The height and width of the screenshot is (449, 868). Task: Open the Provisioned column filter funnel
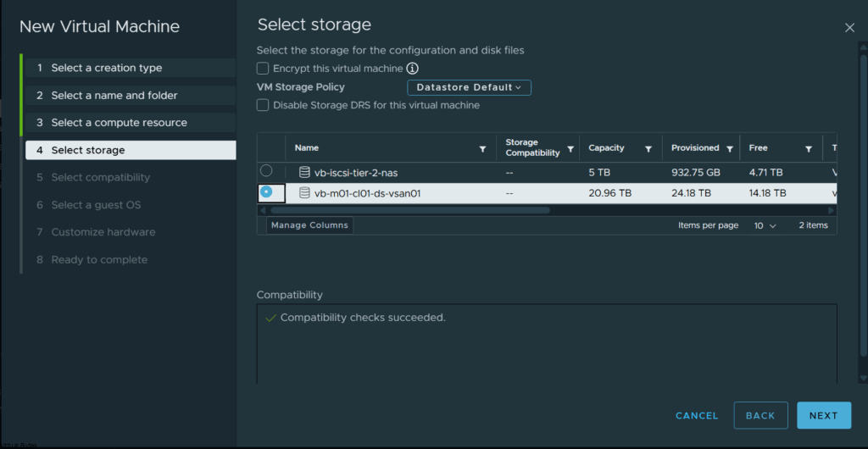pos(730,149)
